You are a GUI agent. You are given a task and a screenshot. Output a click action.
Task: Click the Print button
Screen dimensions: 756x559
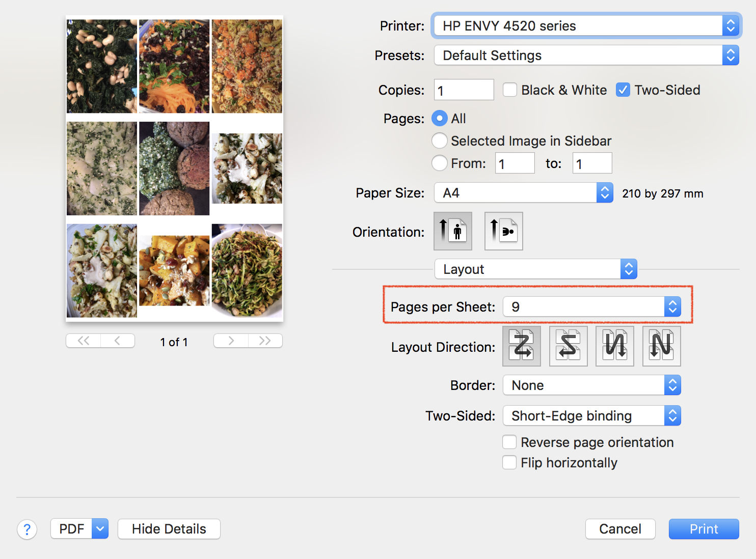pyautogui.click(x=704, y=529)
